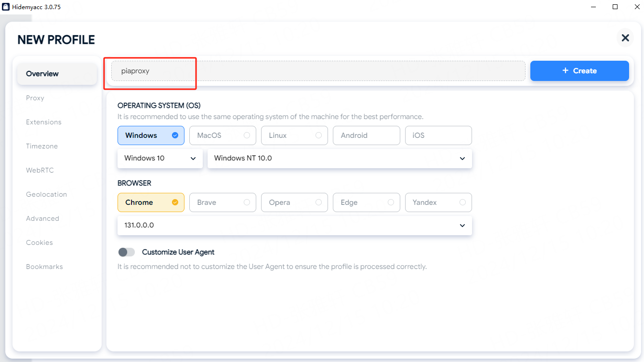Maximize the Hidemyacc window
This screenshot has height=362, width=644.
(615, 7)
